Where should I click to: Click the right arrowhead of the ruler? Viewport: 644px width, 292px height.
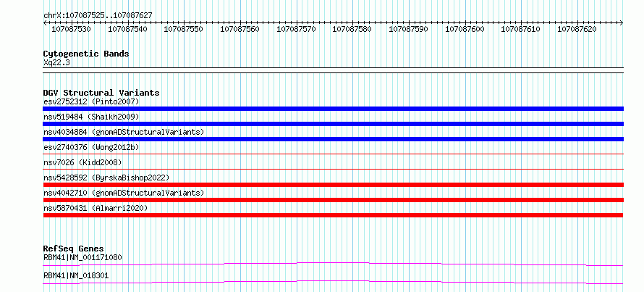click(x=622, y=22)
